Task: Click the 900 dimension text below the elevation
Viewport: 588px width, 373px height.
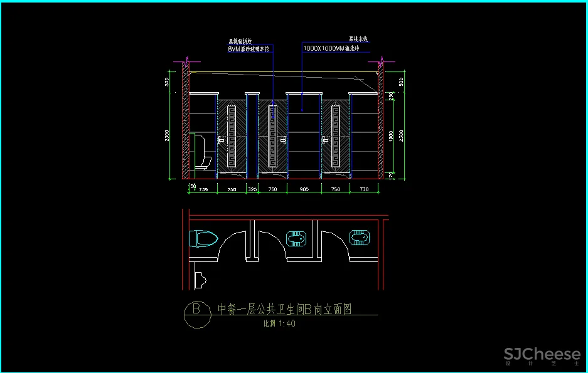Action: 304,189
